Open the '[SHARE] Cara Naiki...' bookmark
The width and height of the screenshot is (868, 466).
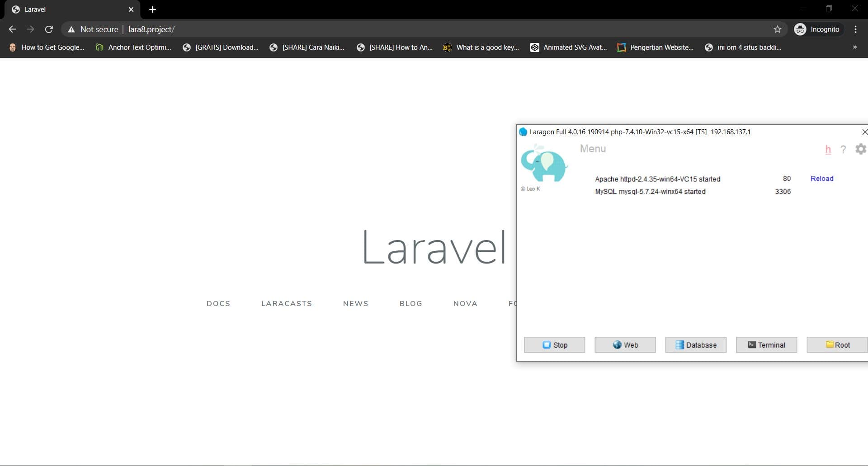coord(307,47)
